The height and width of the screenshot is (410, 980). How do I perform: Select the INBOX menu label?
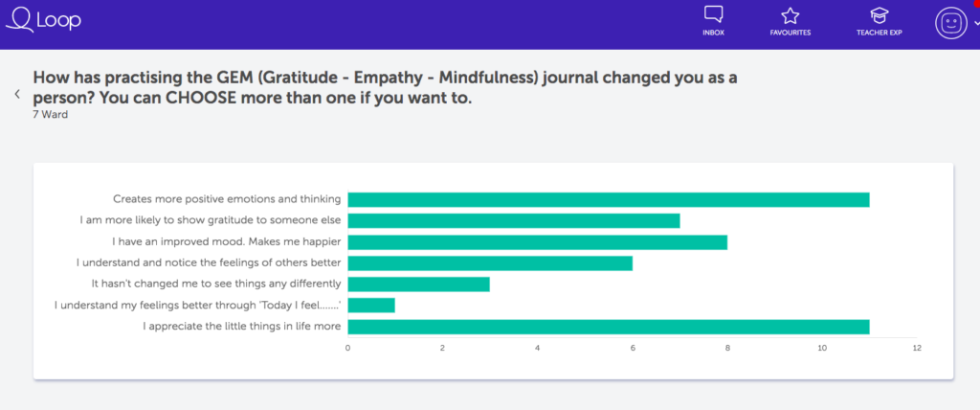[713, 33]
